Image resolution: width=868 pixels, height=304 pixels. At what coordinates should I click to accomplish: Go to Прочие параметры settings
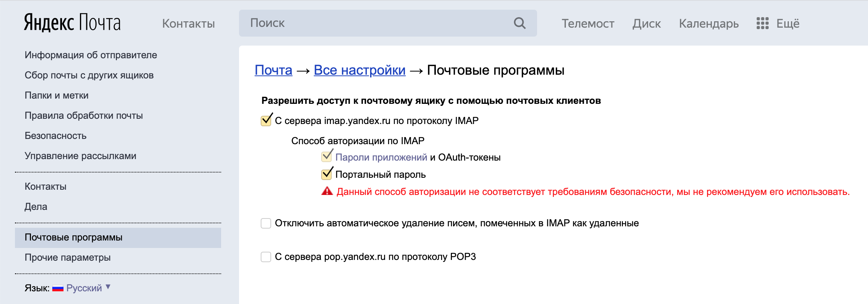(68, 257)
